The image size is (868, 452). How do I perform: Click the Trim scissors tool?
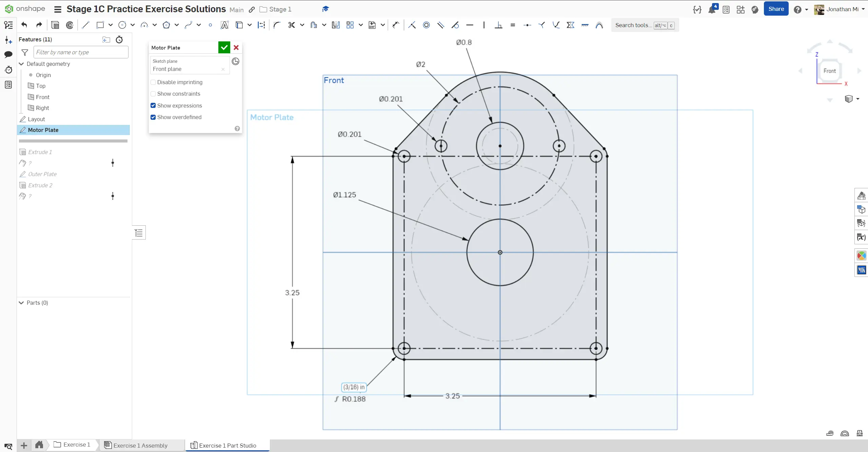pyautogui.click(x=291, y=25)
